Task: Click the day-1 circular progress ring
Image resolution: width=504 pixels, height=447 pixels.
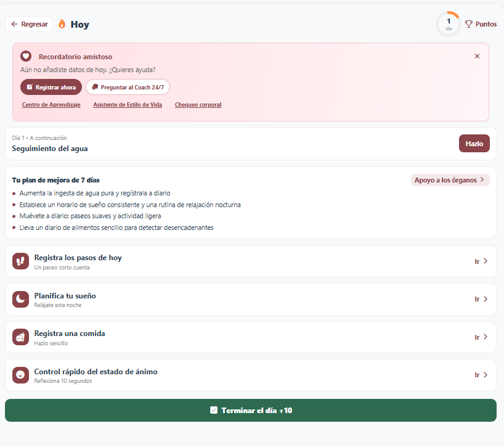Action: [x=448, y=23]
